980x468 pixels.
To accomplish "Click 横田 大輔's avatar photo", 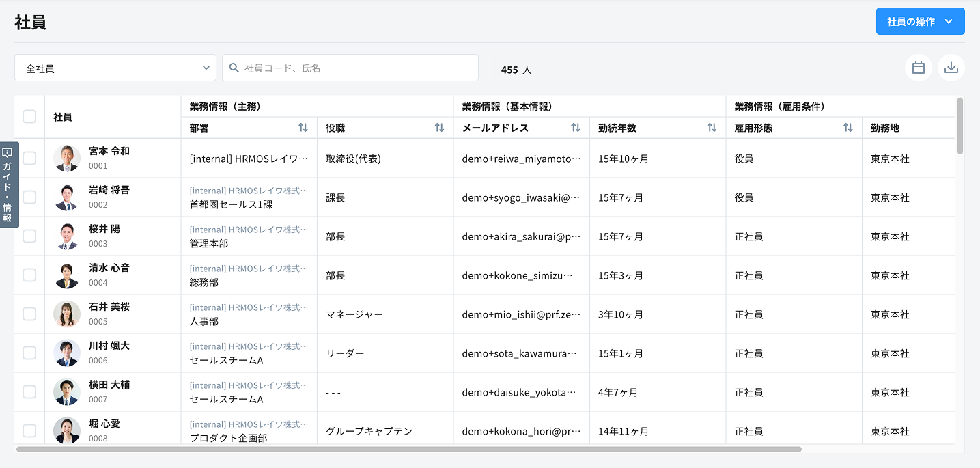I will [67, 392].
